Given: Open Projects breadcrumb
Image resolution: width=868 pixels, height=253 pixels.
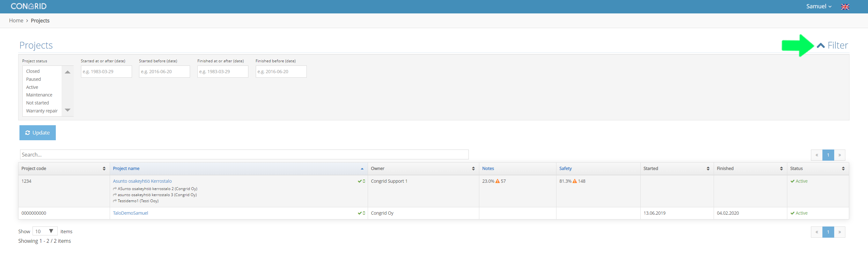Looking at the screenshot, I should tap(40, 20).
